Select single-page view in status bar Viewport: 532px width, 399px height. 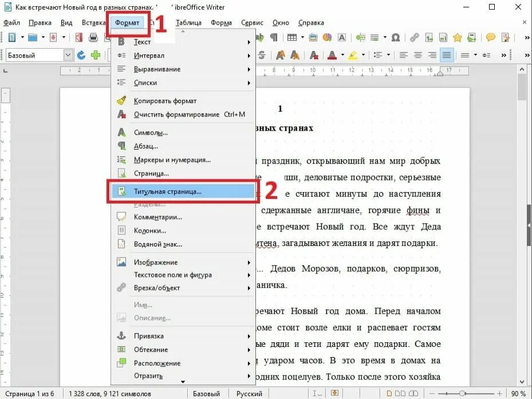389,393
